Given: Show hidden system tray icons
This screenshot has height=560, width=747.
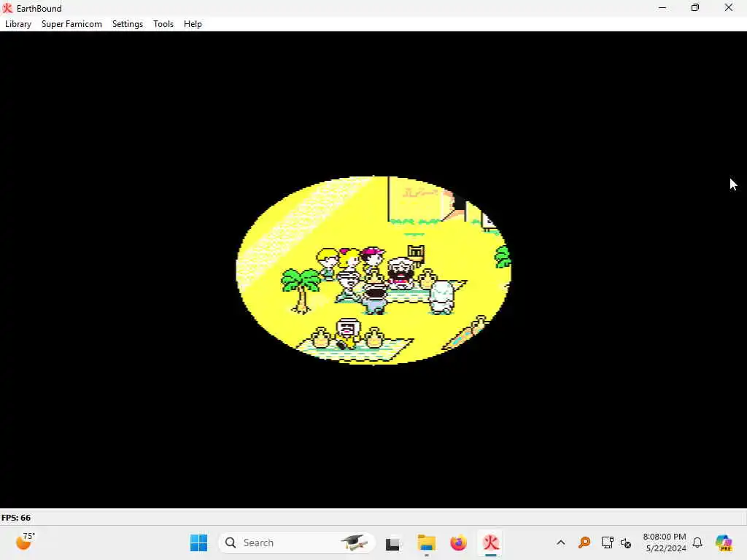Looking at the screenshot, I should point(561,542).
